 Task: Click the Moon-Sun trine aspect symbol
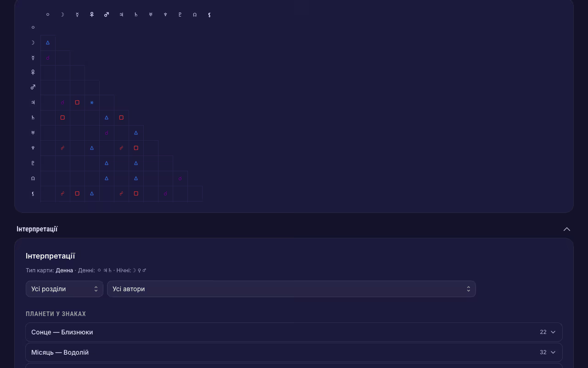(48, 43)
